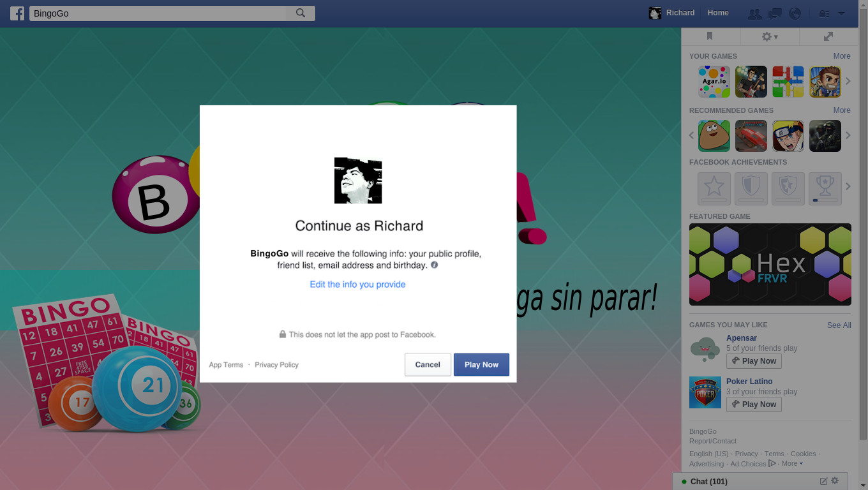Open the Poker Latino game icon
This screenshot has width=868, height=490.
(705, 392)
